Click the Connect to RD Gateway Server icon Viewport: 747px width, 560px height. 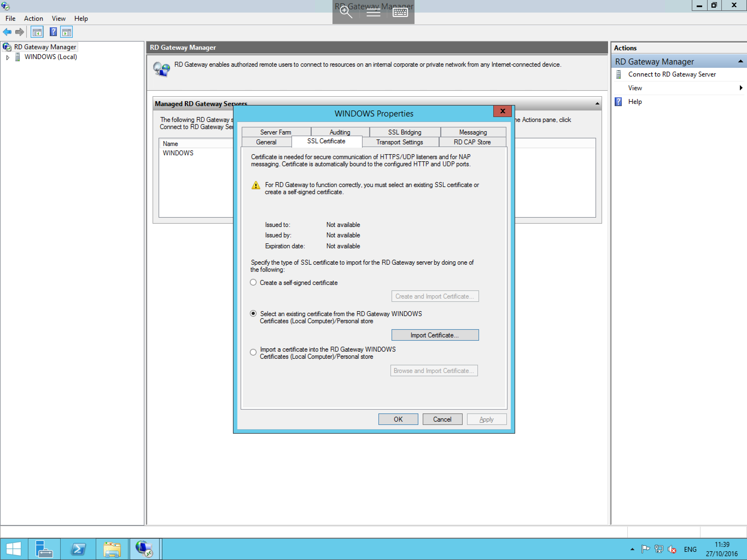coord(618,74)
